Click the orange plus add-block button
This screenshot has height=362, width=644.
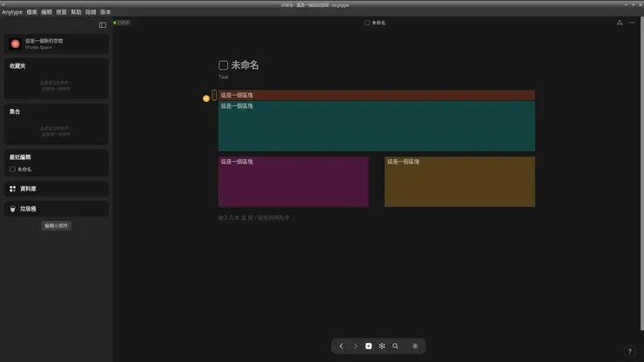tap(206, 98)
